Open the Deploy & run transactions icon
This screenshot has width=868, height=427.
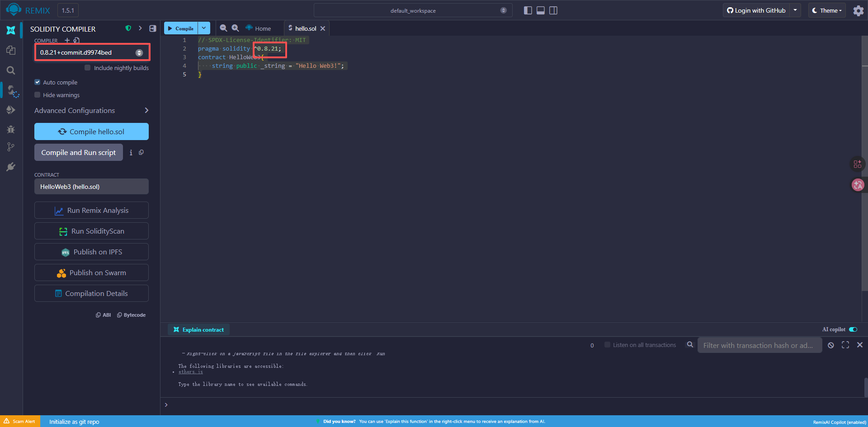pyautogui.click(x=11, y=110)
